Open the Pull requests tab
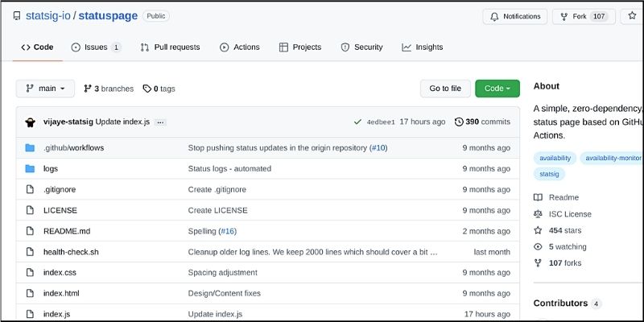 click(170, 47)
